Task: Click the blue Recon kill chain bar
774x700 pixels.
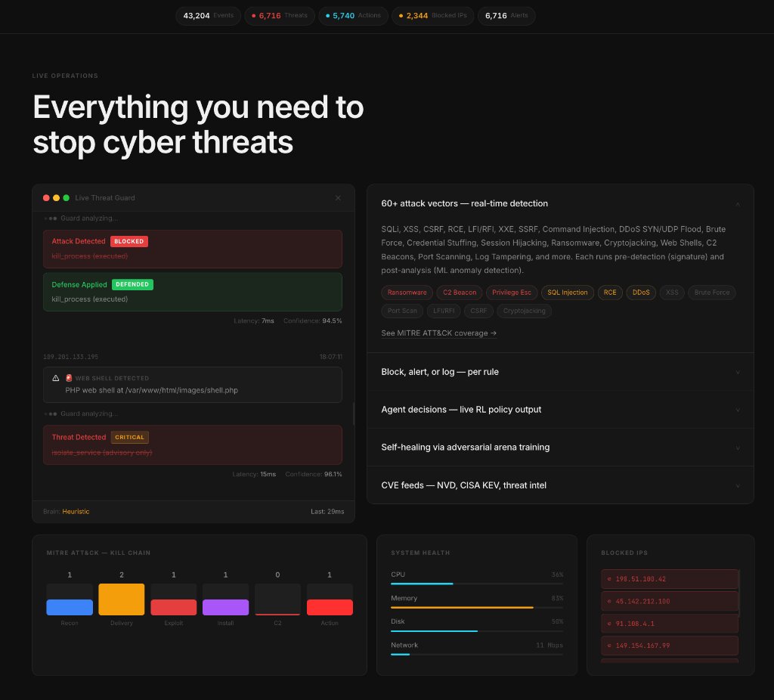Action: click(70, 607)
